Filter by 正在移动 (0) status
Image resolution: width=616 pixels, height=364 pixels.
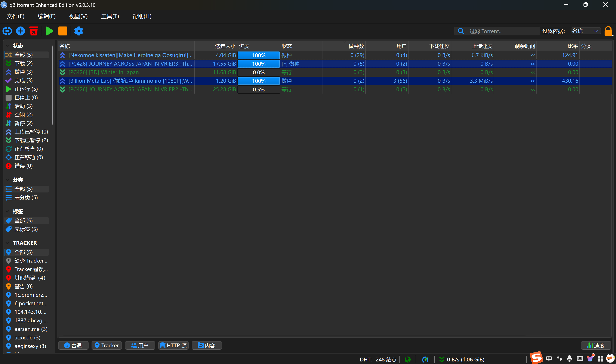pos(27,157)
